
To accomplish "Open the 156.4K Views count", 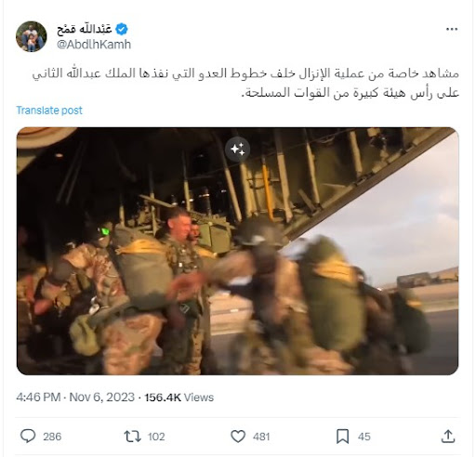I will [x=179, y=398].
